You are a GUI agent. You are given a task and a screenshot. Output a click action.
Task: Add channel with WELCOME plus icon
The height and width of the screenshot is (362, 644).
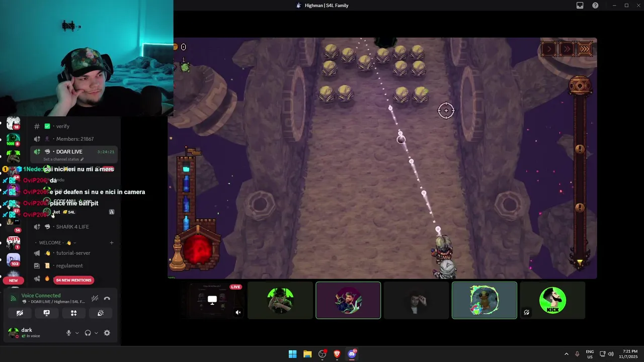pos(111,243)
